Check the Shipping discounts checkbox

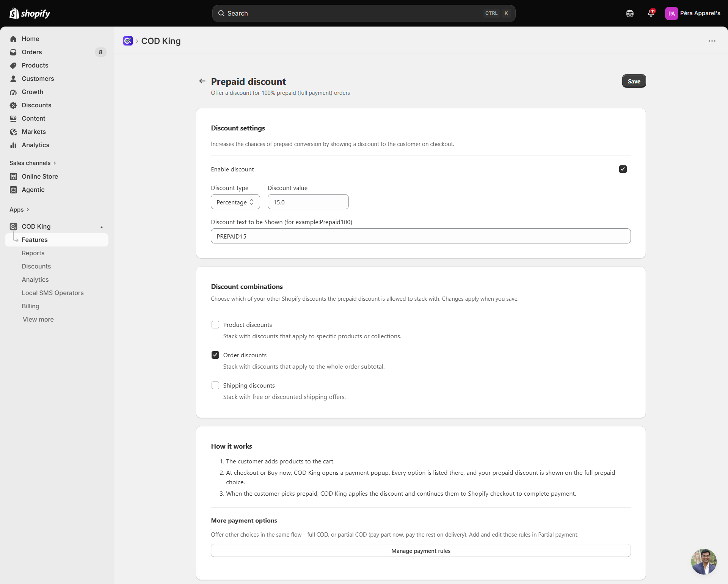(215, 385)
